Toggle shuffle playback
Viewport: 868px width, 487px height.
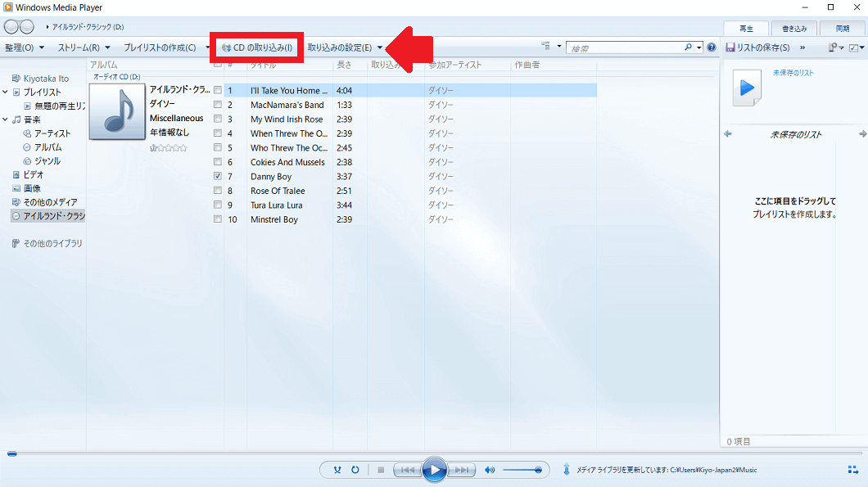coord(337,470)
